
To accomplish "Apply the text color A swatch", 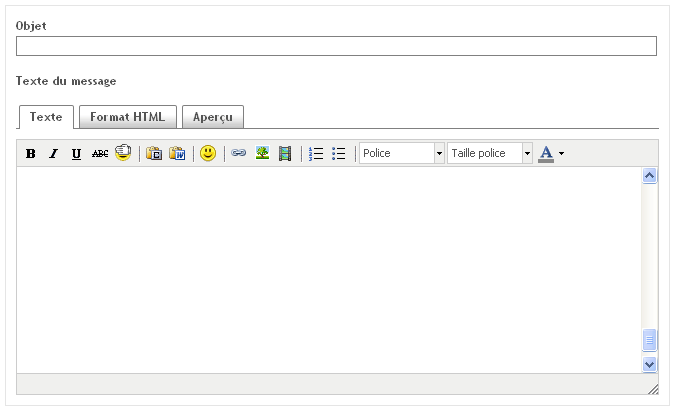I will tap(546, 154).
